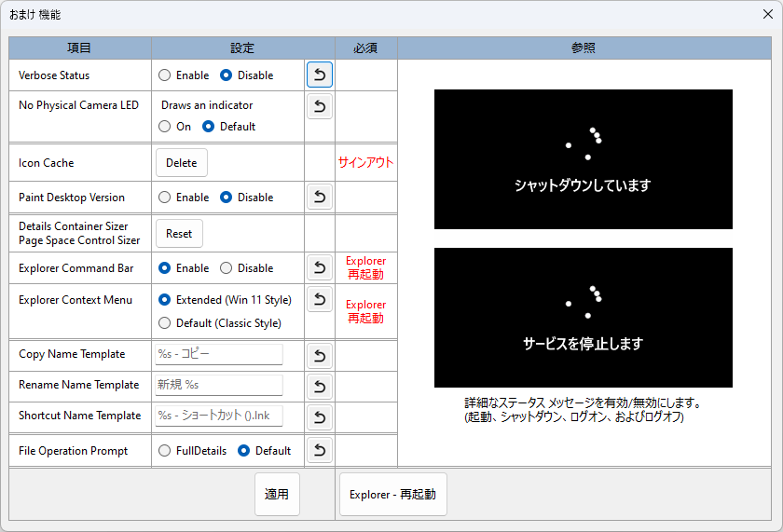Choose Default (Classic Style) context menu
Image resolution: width=783 pixels, height=532 pixels.
(220, 323)
